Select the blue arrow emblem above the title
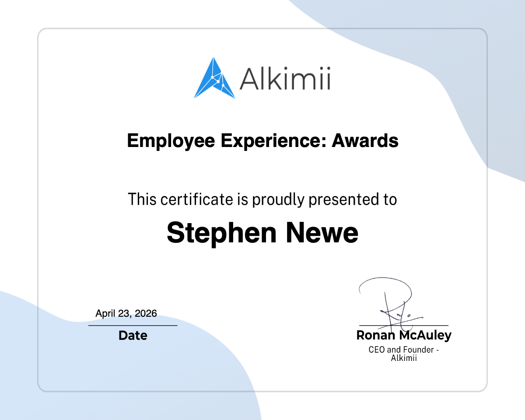This screenshot has width=525, height=420. click(213, 78)
